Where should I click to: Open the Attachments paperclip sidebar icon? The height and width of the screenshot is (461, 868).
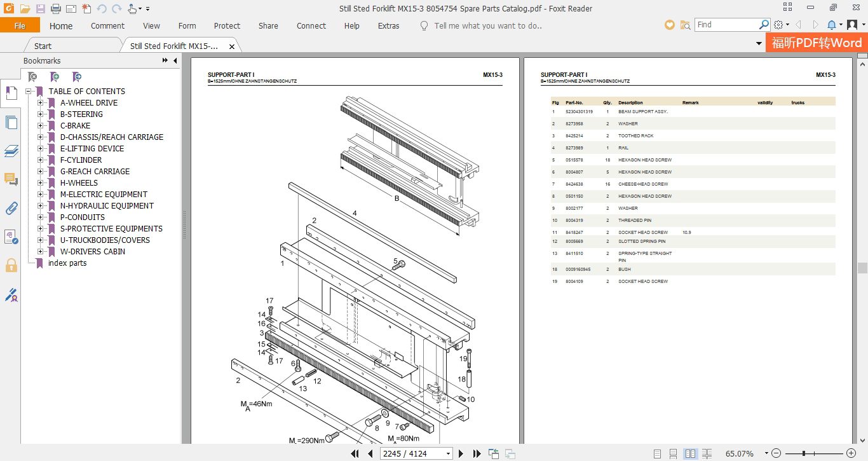coord(11,208)
